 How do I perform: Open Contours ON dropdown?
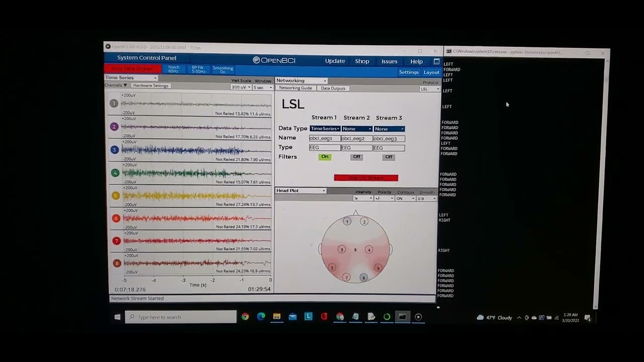coord(406,199)
